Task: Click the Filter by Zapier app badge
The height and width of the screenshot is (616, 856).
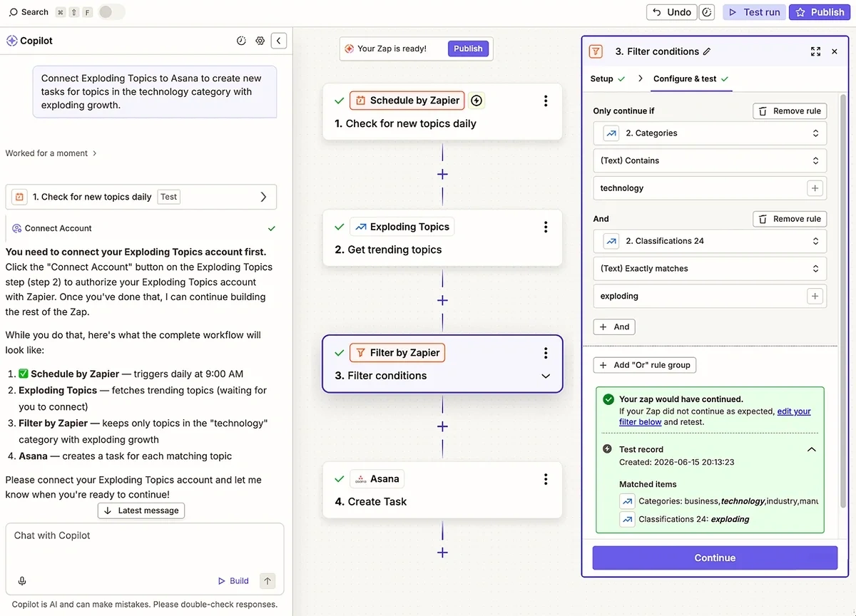Action: 397,352
